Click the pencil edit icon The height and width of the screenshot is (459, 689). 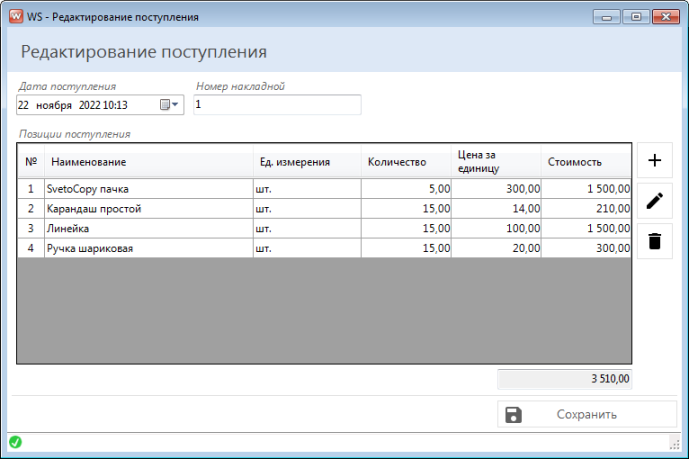click(655, 201)
